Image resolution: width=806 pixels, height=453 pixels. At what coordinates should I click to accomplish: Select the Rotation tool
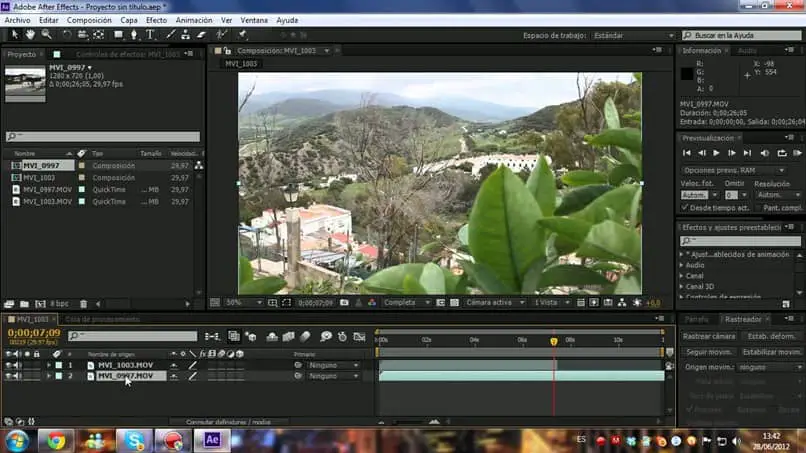click(x=65, y=34)
